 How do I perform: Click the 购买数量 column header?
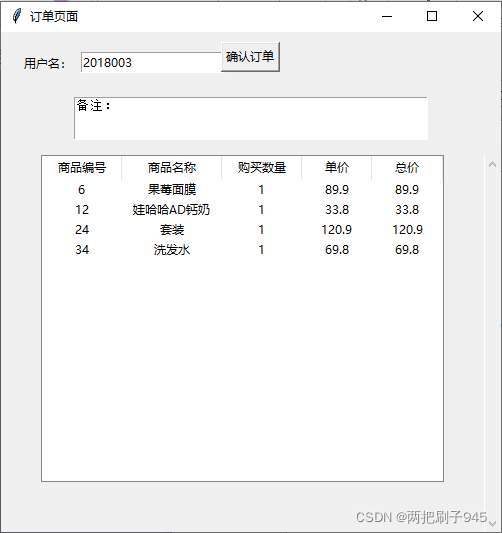click(262, 168)
